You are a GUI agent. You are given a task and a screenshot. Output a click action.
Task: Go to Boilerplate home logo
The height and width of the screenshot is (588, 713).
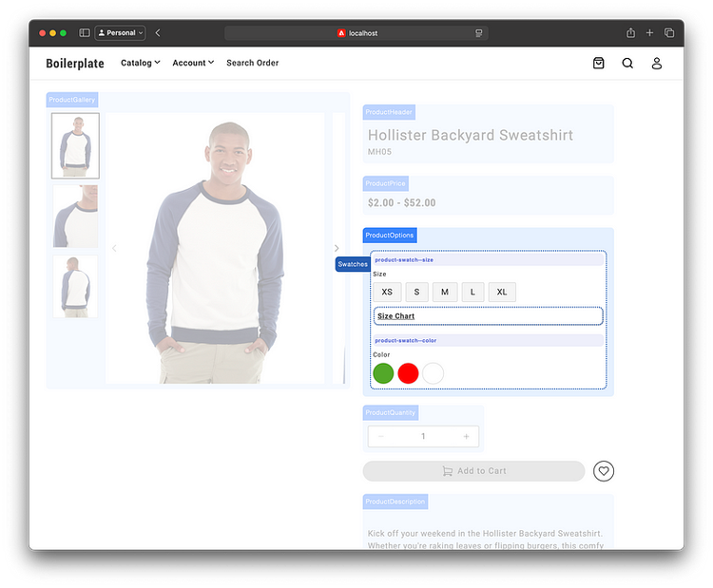point(75,63)
